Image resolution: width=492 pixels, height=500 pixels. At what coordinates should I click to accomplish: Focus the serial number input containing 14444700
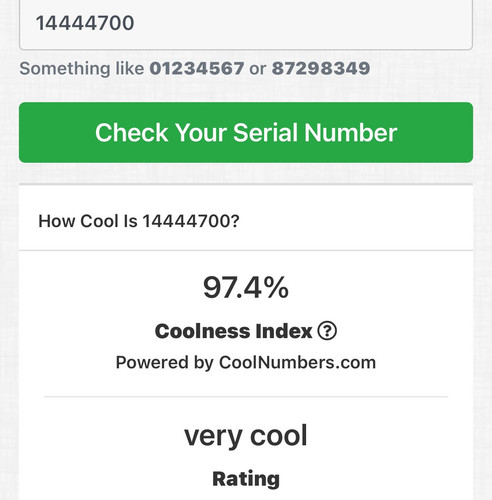[246, 23]
